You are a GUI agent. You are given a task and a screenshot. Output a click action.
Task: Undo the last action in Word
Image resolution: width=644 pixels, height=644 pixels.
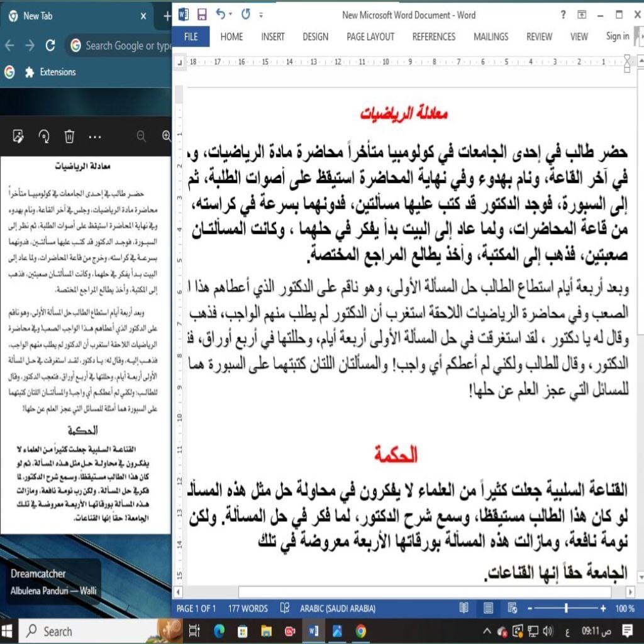pyautogui.click(x=221, y=14)
